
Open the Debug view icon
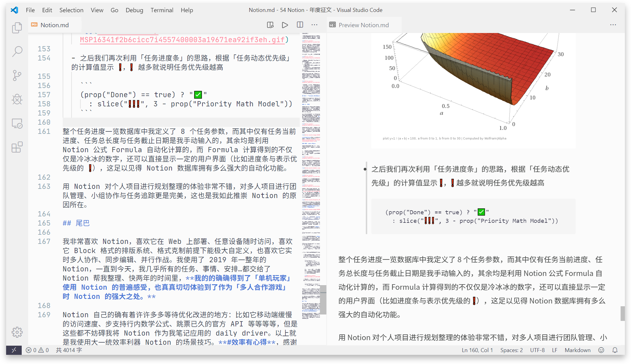click(17, 99)
